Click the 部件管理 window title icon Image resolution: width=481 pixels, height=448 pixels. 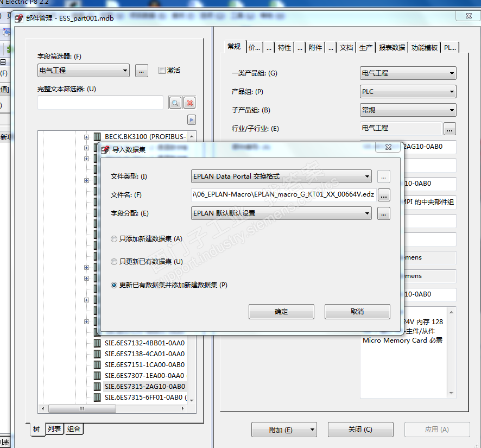click(19, 18)
